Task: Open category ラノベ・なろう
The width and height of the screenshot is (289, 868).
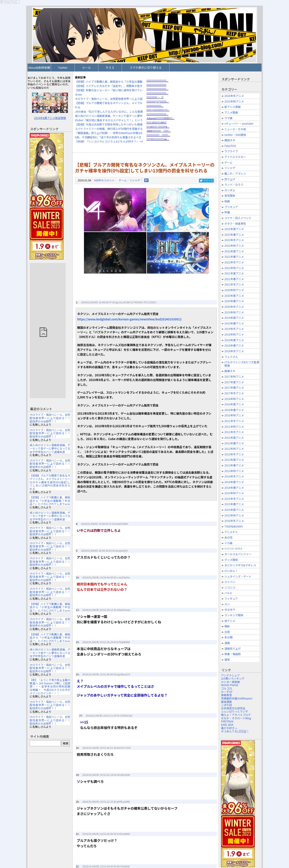Action: pyautogui.click(x=233, y=185)
